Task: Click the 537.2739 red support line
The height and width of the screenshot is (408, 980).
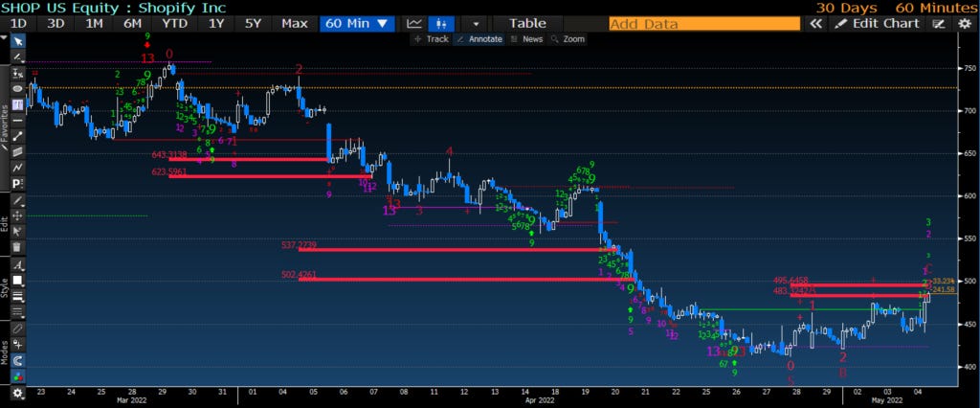Action: pos(457,250)
